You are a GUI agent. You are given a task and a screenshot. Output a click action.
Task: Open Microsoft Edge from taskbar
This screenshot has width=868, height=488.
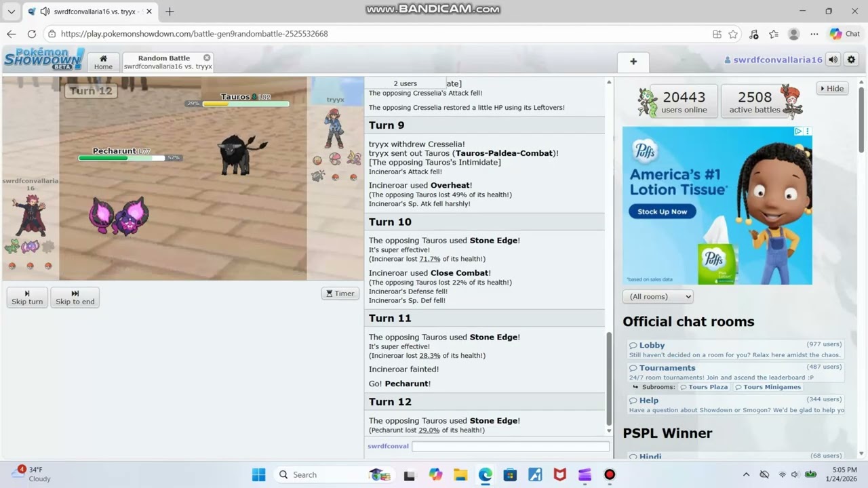(x=485, y=474)
